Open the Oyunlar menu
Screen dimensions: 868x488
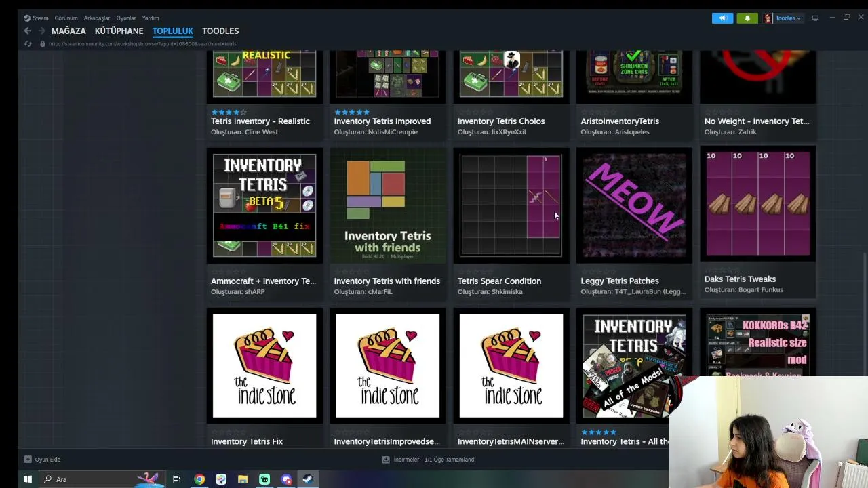(126, 18)
